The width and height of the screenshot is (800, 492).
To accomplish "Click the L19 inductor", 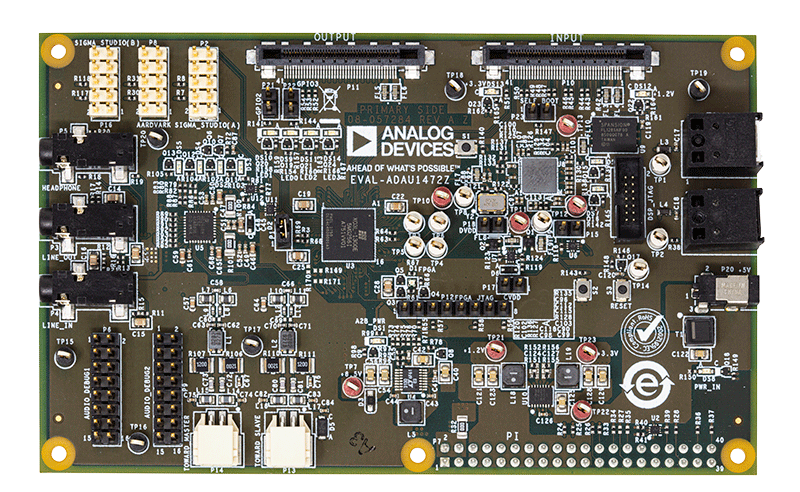I will point(567,377).
